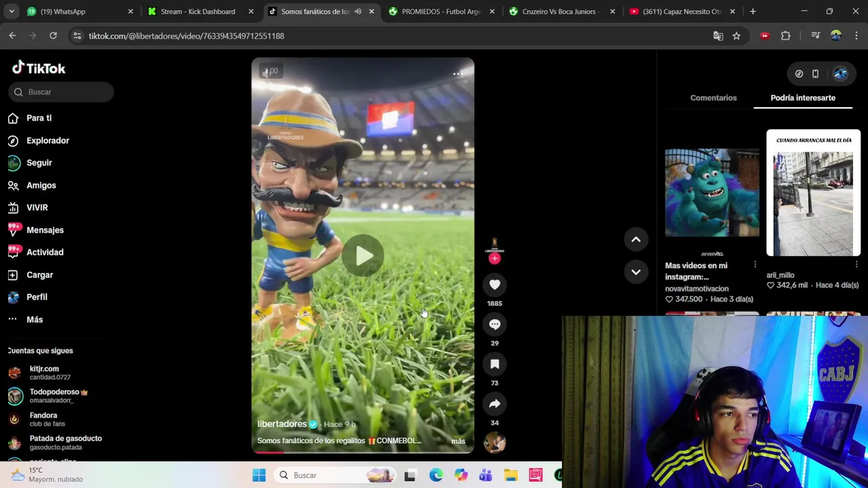This screenshot has width=868, height=488.
Task: Open the VIVIR live section
Action: point(37,207)
